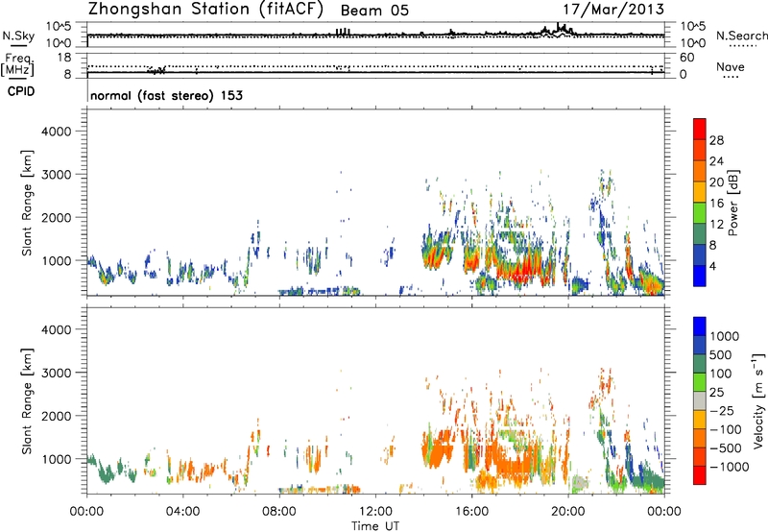Click the power color bar
Viewport: 768px width, 532px height.
pyautogui.click(x=700, y=203)
